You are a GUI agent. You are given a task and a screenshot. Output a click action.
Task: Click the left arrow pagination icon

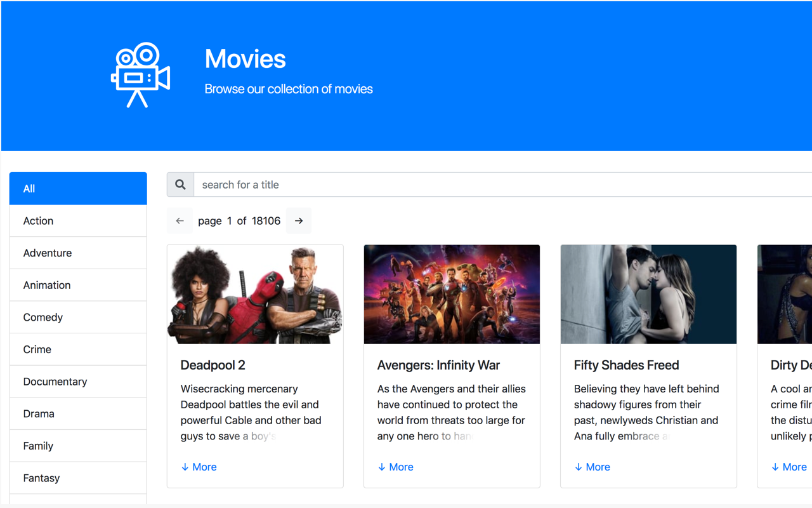coord(180,220)
